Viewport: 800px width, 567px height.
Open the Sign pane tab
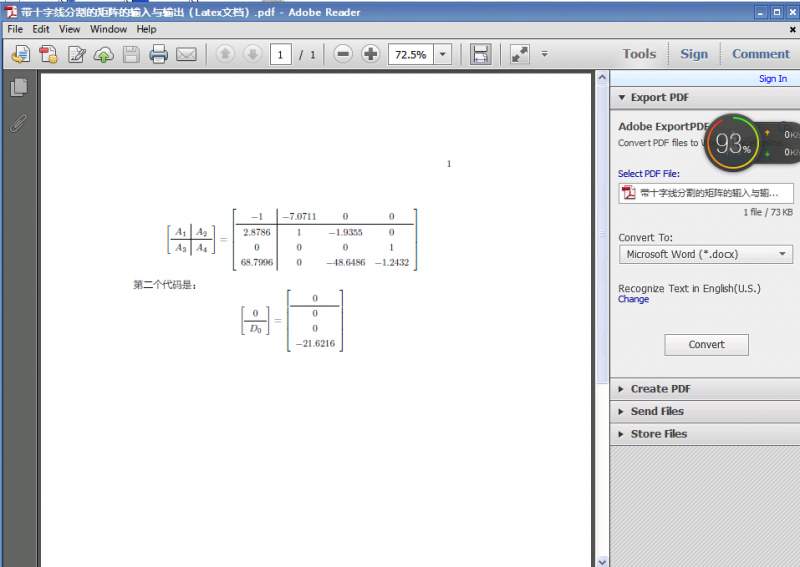pyautogui.click(x=694, y=54)
